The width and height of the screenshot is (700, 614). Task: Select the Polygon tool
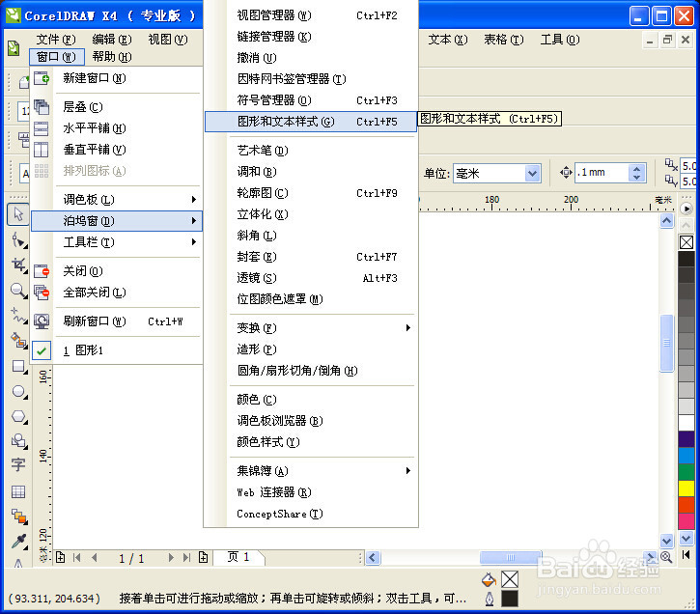click(18, 416)
